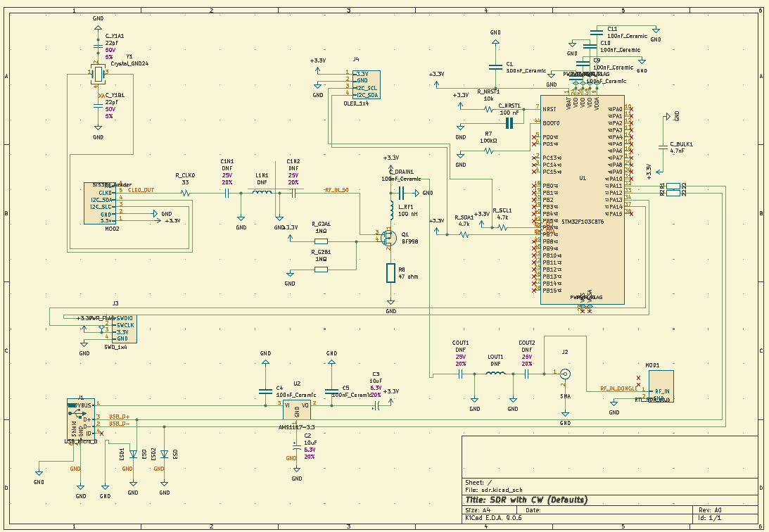
Task: Select the AMS1117-3.3 regulator U2
Action: 298,410
